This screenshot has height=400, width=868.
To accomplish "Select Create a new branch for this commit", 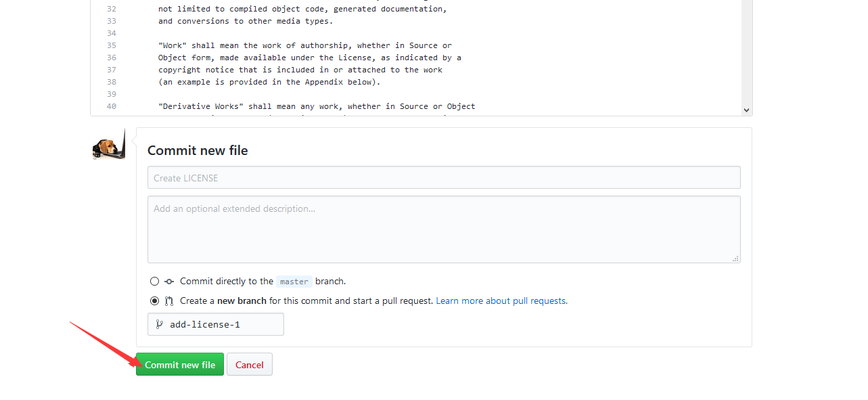I will (x=154, y=301).
